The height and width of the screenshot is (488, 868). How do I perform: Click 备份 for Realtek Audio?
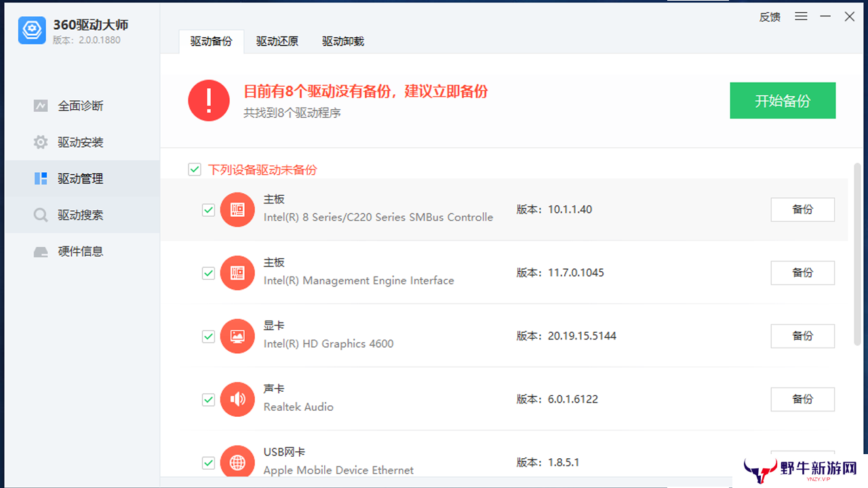tap(802, 399)
